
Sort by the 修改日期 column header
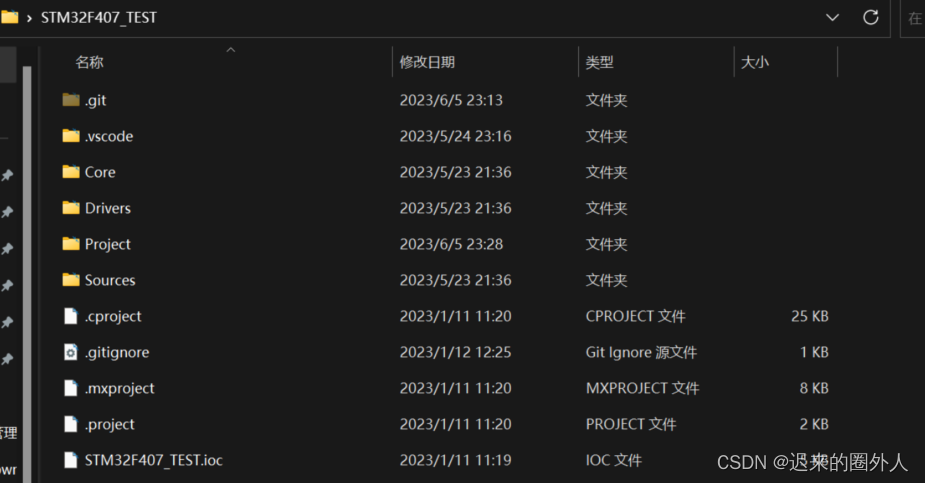[x=427, y=62]
